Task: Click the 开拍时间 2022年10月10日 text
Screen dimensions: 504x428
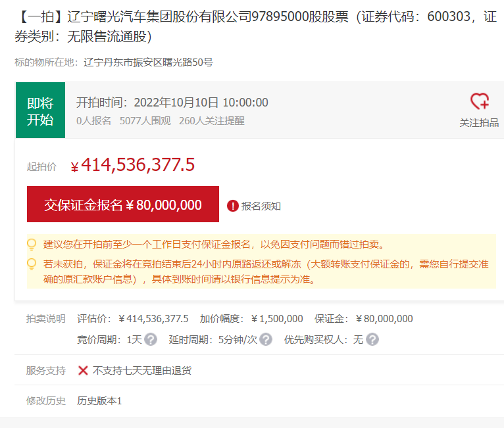Action: [x=172, y=103]
